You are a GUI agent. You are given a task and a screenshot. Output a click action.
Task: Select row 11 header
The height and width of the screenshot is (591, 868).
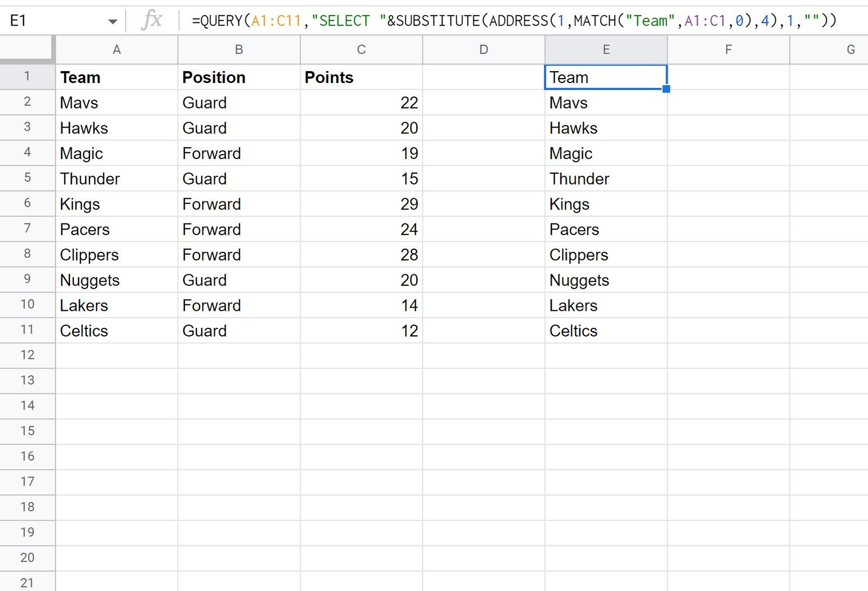coord(27,330)
